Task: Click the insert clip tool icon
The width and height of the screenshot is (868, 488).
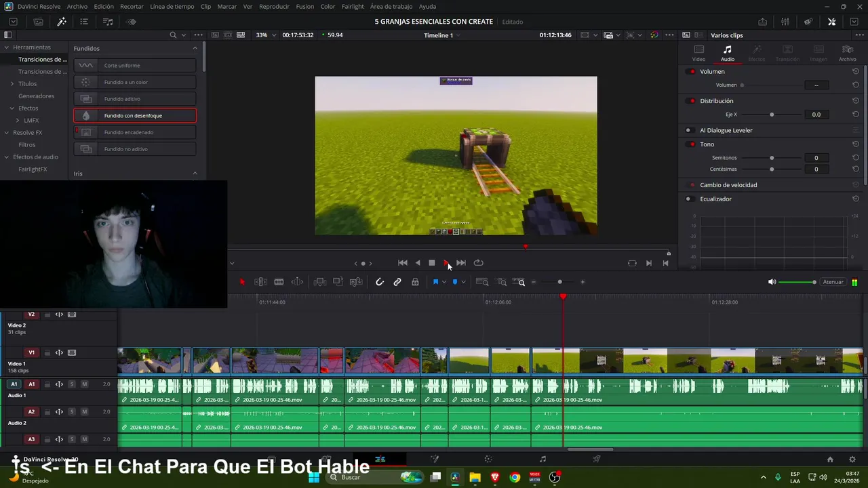Action: coord(320,282)
